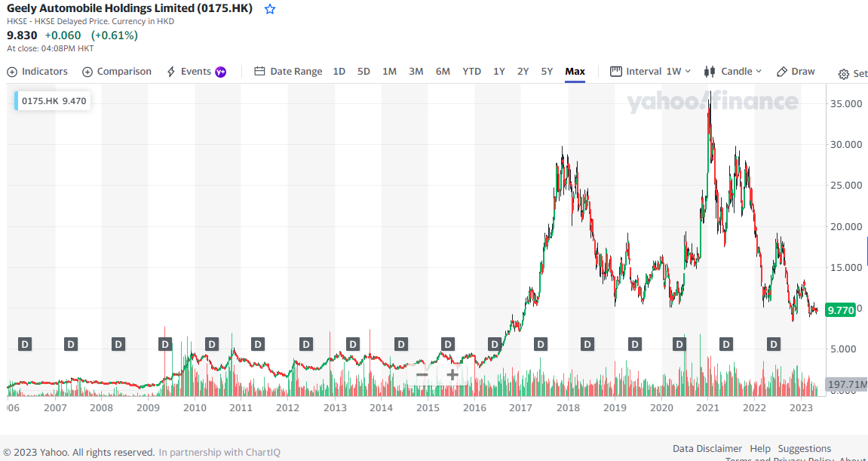Open the Data Disclaimer link
Screen dimensions: 868x461
707,448
